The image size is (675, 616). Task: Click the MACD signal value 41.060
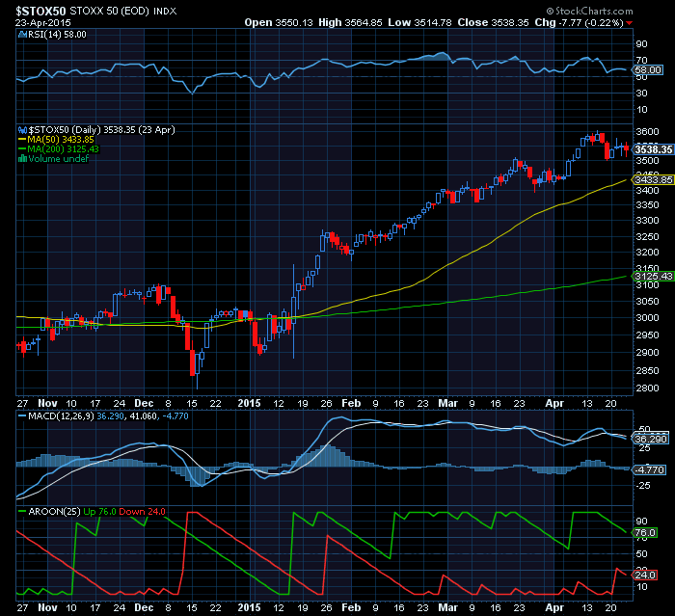(143, 416)
